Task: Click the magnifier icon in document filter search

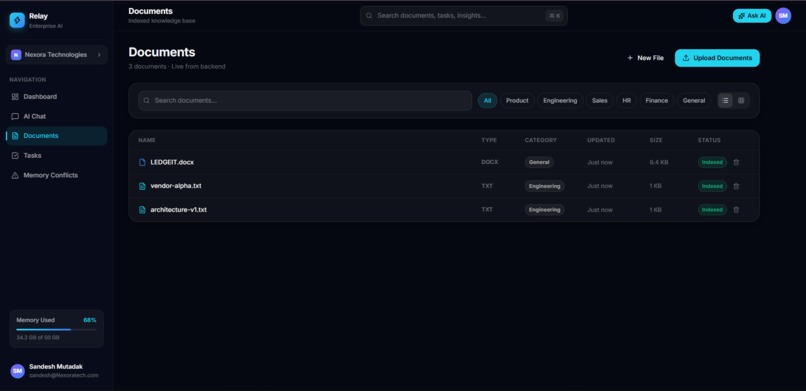Action: point(147,101)
